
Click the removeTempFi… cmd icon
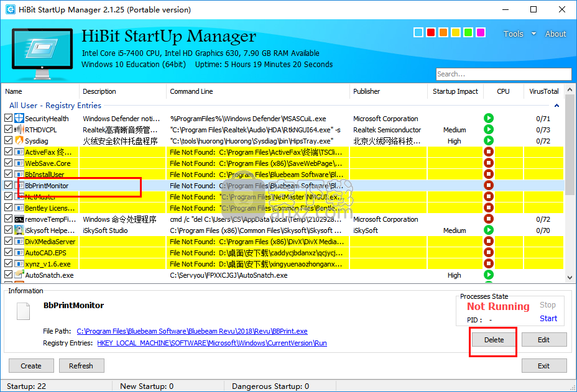(19, 219)
